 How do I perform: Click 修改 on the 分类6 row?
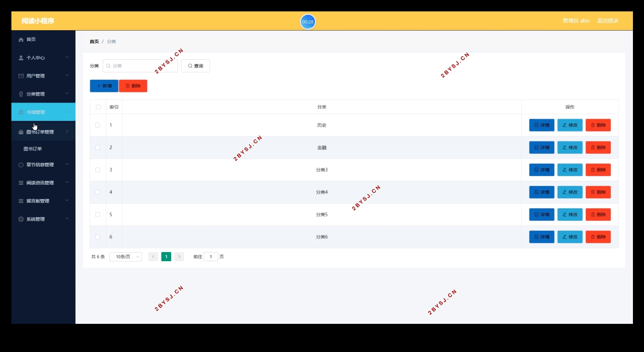click(570, 237)
